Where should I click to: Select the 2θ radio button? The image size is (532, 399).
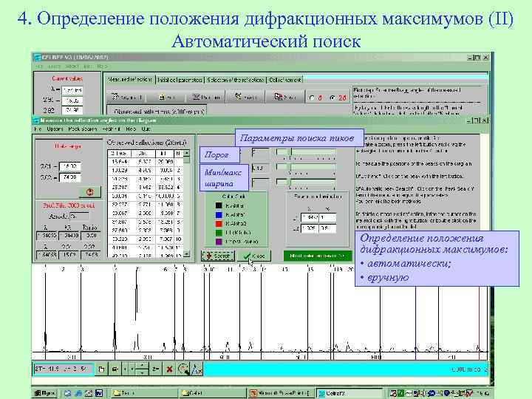pyautogui.click(x=332, y=98)
